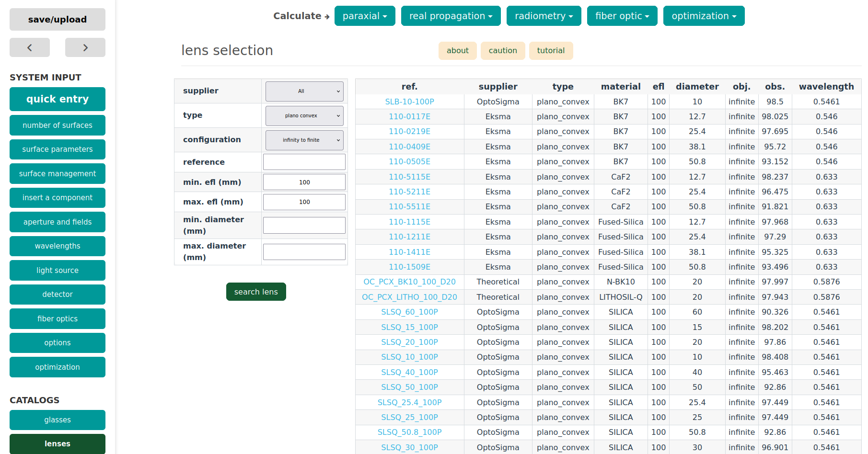The height and width of the screenshot is (454, 868).
Task: Show the caution notice
Action: [503, 51]
